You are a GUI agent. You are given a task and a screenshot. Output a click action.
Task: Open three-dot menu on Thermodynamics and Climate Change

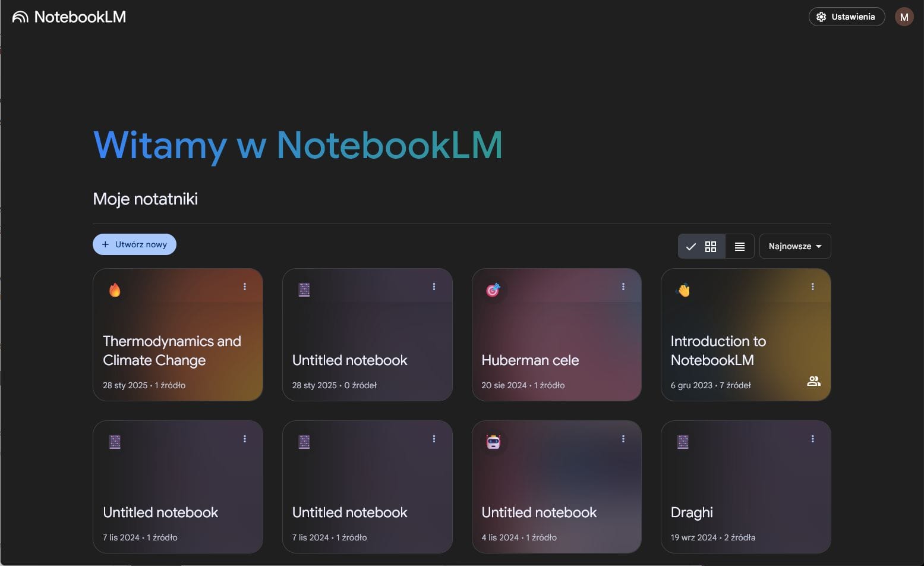pos(245,287)
